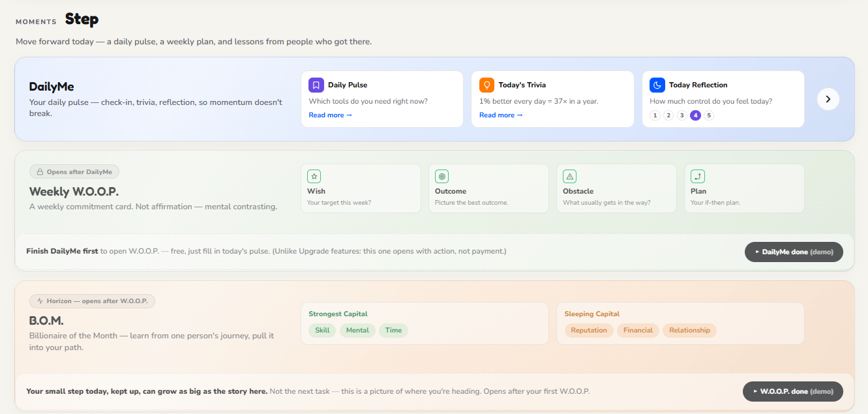
Task: Click the Plan route icon
Action: [x=697, y=176]
